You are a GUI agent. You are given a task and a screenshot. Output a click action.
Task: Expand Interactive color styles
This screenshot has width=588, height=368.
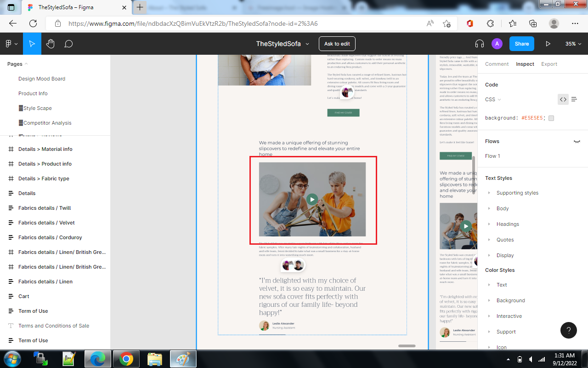(x=489, y=316)
